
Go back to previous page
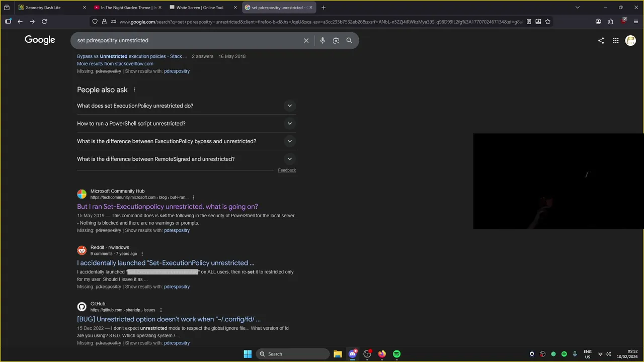tap(20, 22)
